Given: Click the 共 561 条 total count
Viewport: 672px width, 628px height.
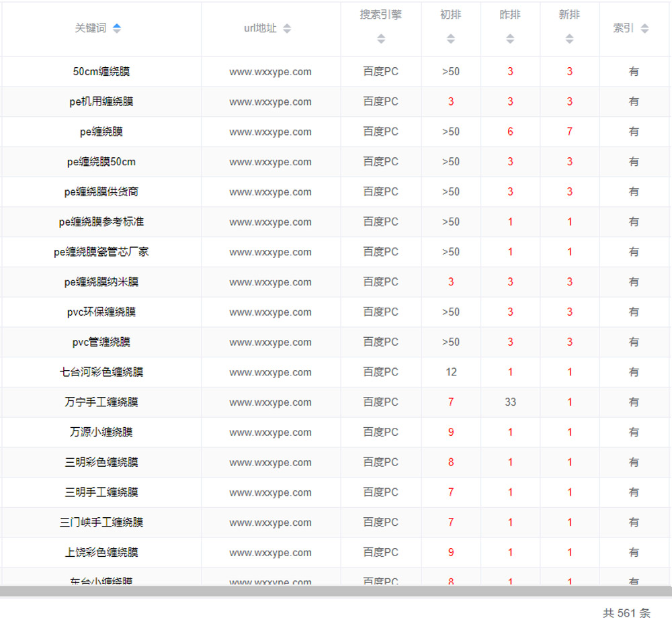Looking at the screenshot, I should [626, 613].
